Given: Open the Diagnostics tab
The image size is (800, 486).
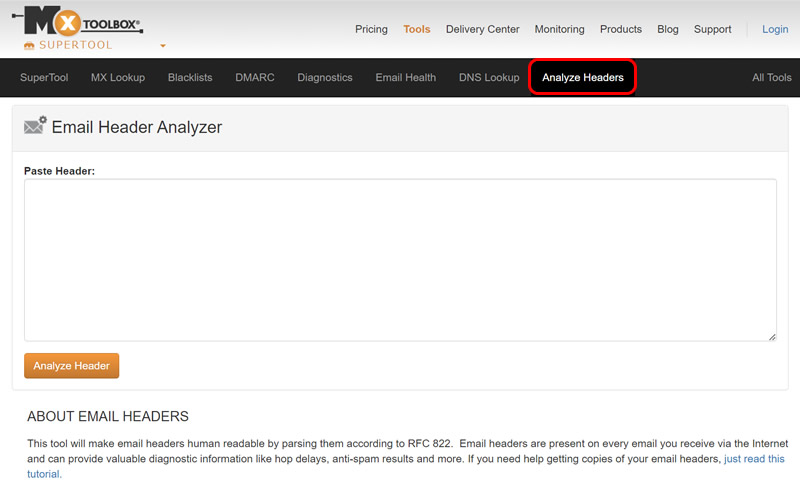Looking at the screenshot, I should pyautogui.click(x=325, y=78).
